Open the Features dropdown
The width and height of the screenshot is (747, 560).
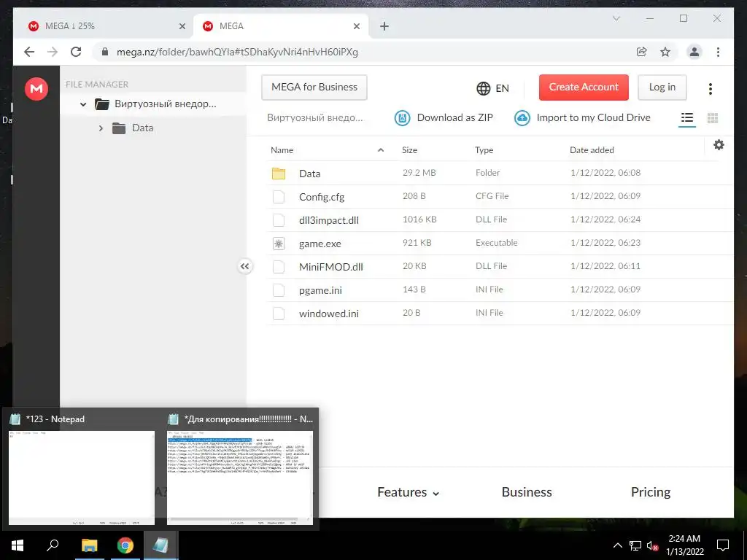click(408, 492)
